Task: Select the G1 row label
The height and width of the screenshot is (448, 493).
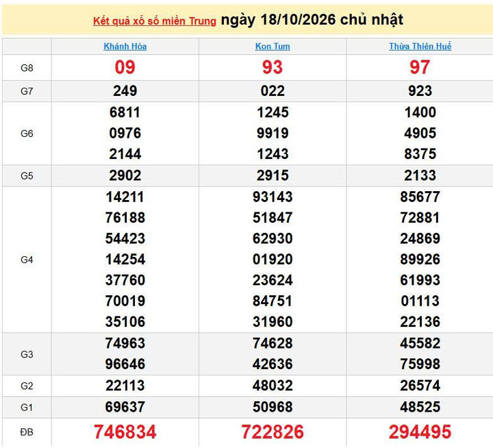Action: (27, 408)
